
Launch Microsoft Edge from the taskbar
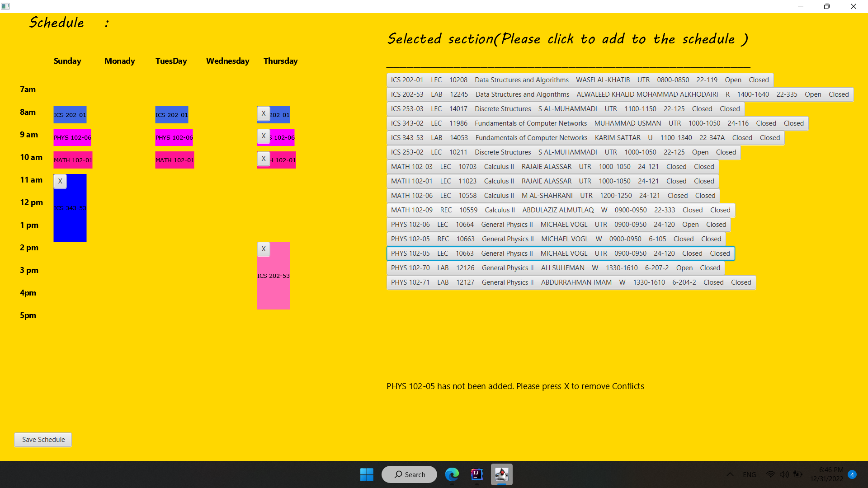452,474
